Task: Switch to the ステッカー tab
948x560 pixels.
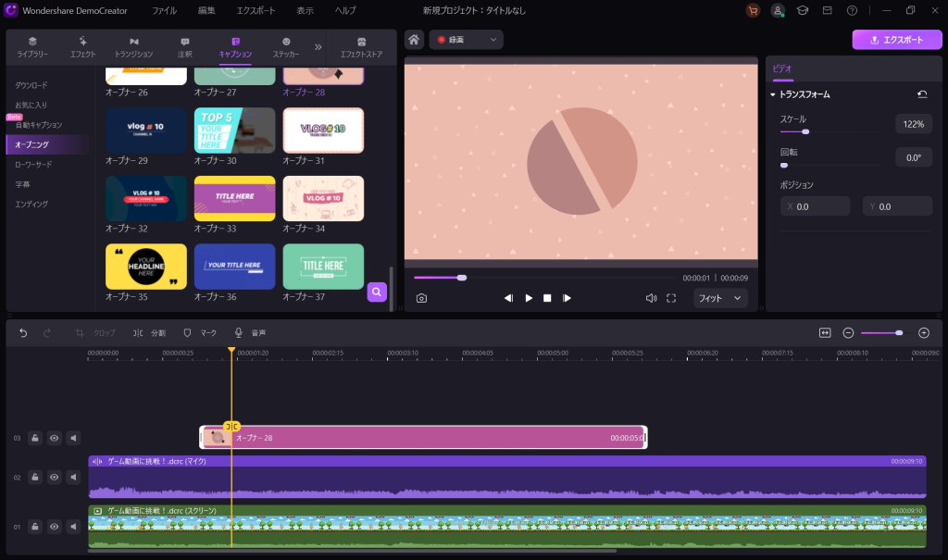Action: click(286, 47)
